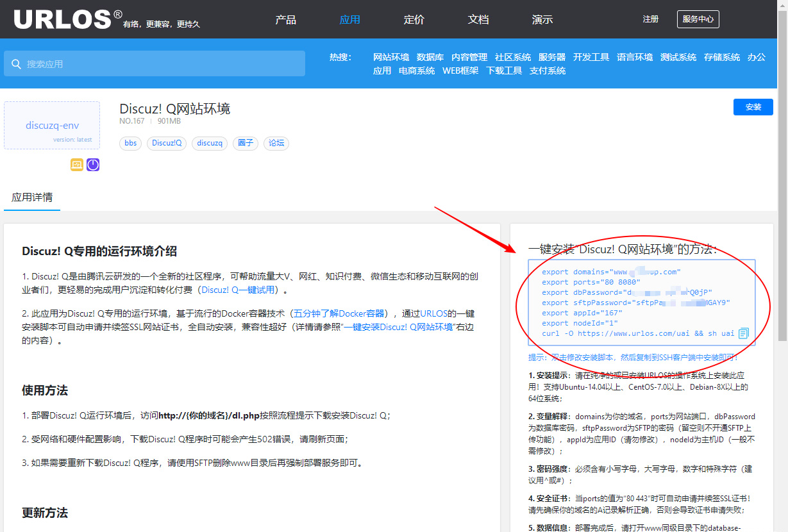Select 开发工具 hot search link
The image size is (788, 532).
591,57
